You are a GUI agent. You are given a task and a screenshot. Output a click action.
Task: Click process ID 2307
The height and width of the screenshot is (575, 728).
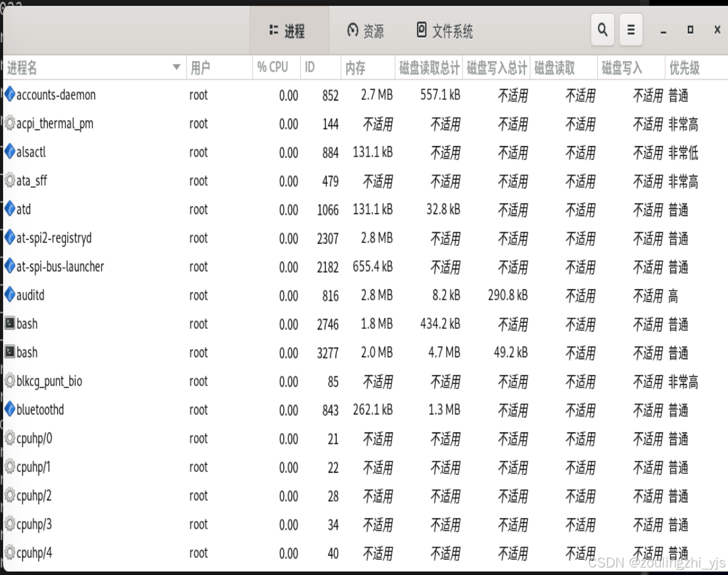[x=328, y=239]
